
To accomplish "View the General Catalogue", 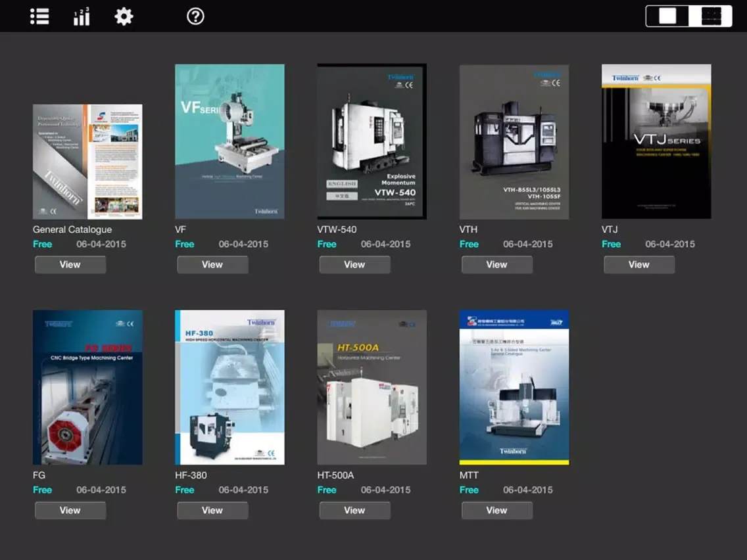I will [70, 265].
